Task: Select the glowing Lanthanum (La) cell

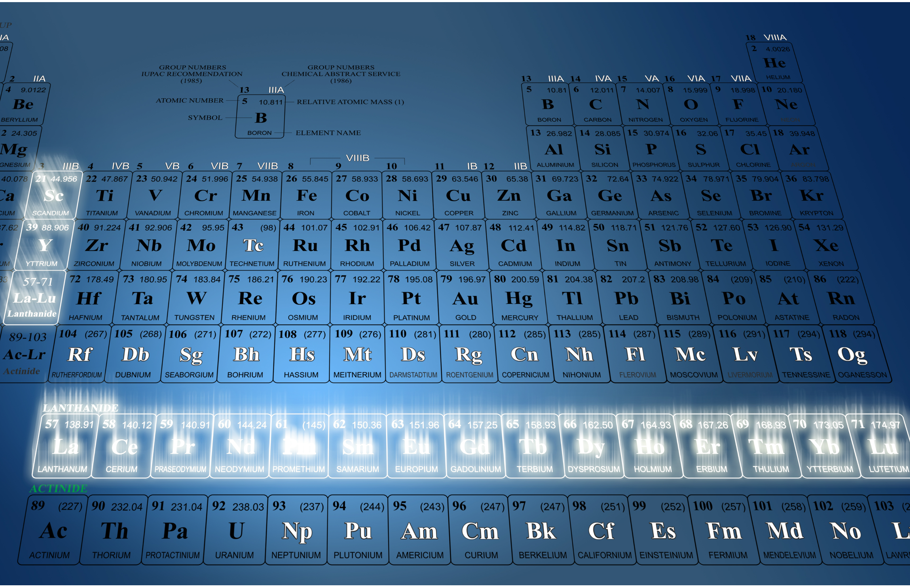Action: pyautogui.click(x=66, y=446)
